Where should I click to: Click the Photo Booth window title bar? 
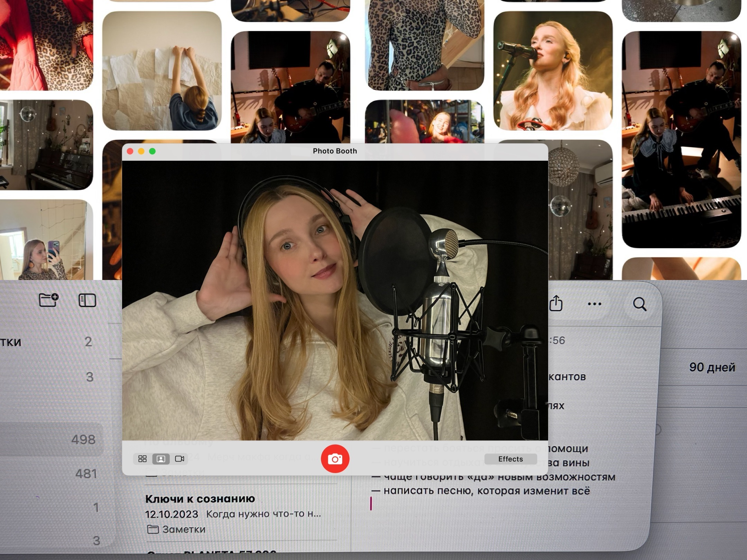(335, 151)
